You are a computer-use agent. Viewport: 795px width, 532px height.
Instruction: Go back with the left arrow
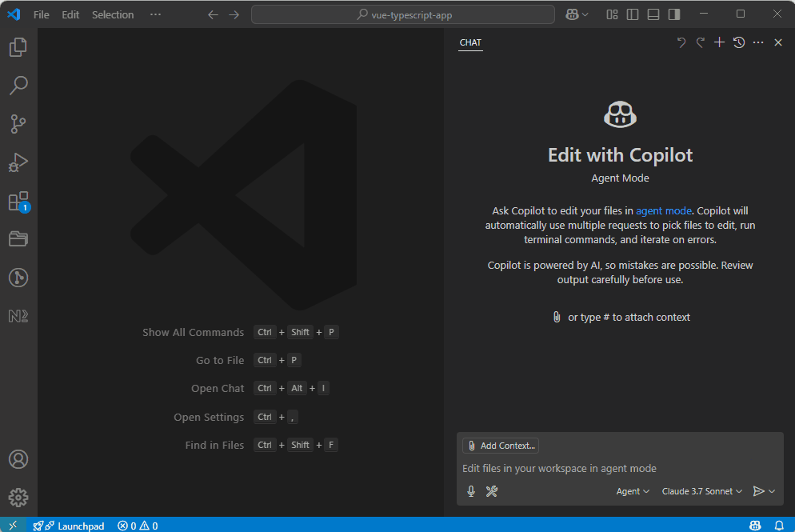(x=213, y=14)
